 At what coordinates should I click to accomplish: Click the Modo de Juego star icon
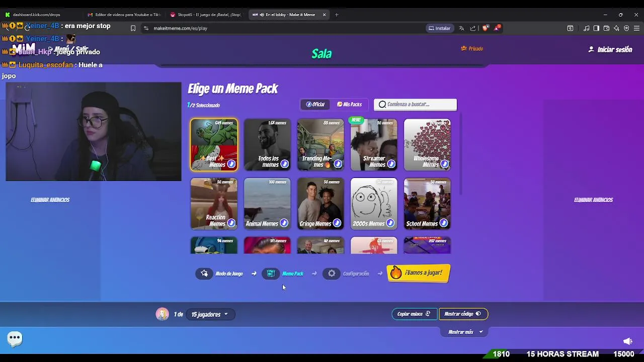[204, 274]
